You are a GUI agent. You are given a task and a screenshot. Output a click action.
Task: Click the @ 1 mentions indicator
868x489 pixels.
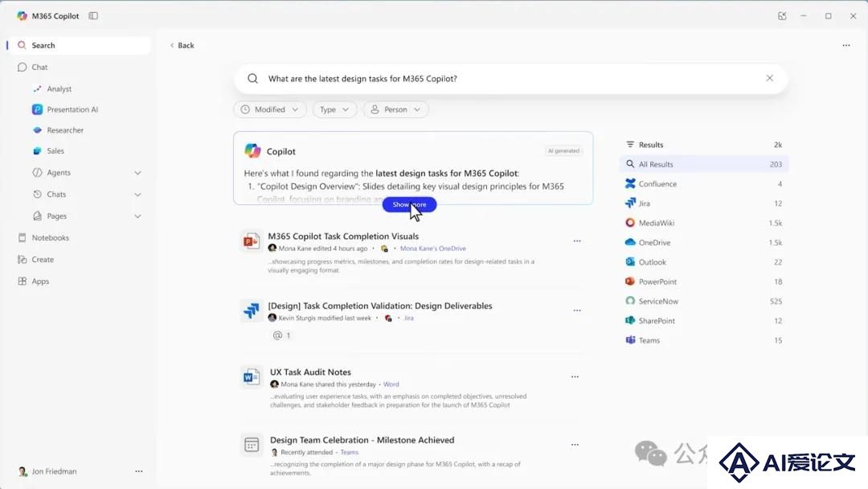tap(282, 335)
